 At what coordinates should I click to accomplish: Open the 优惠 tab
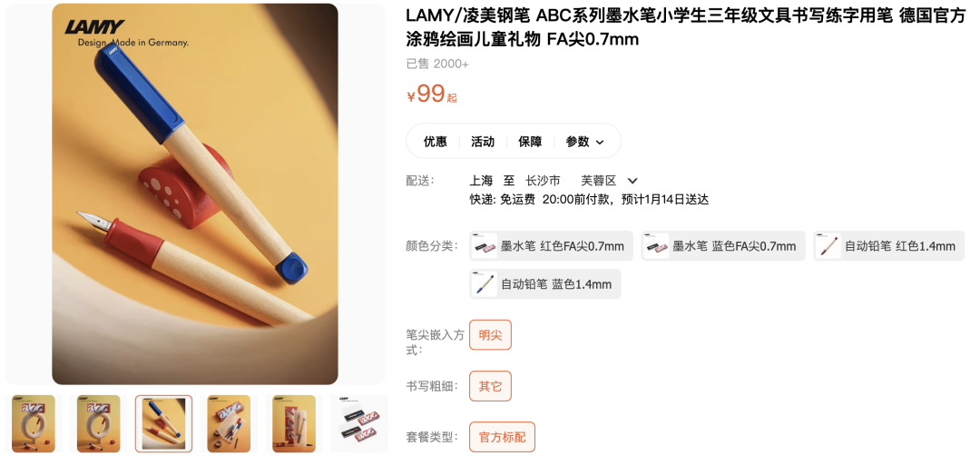click(436, 142)
